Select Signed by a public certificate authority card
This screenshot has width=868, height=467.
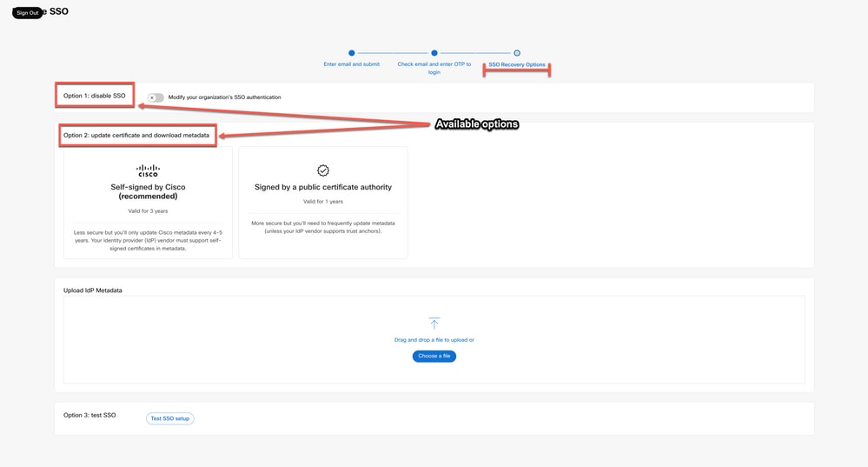pyautogui.click(x=322, y=203)
